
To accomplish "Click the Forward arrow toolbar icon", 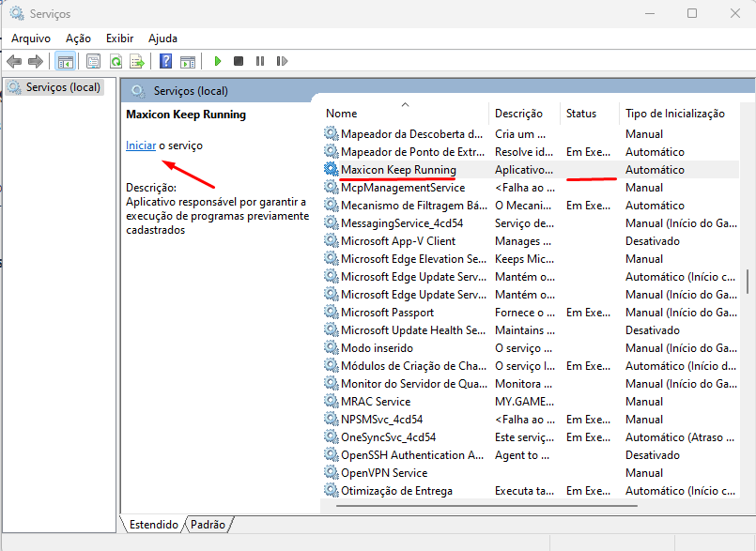I will 36,61.
